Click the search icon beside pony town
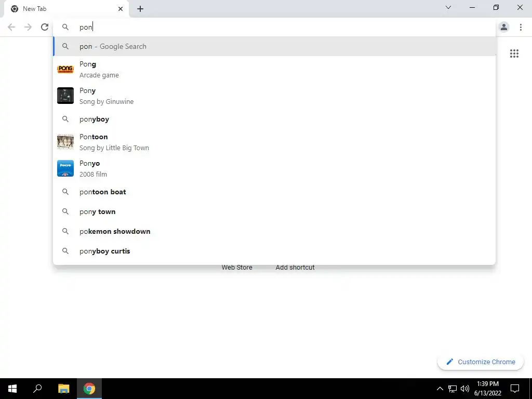Image resolution: width=532 pixels, height=399 pixels. [65, 212]
